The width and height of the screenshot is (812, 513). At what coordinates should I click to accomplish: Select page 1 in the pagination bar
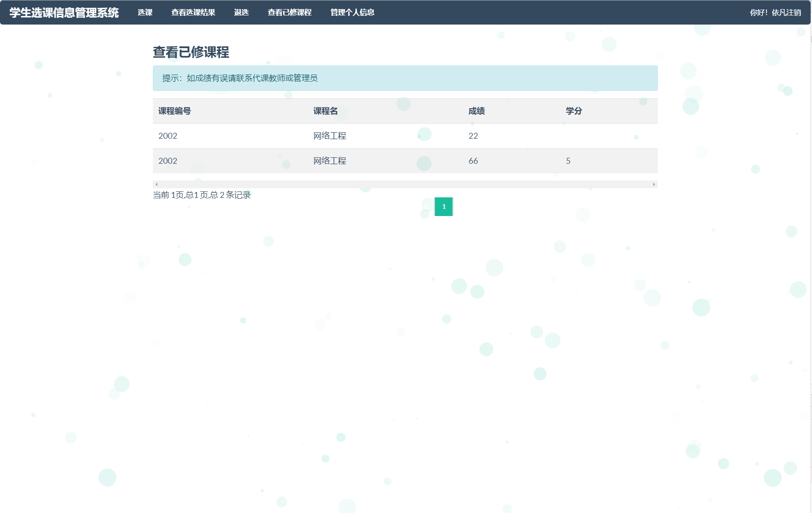click(x=444, y=206)
